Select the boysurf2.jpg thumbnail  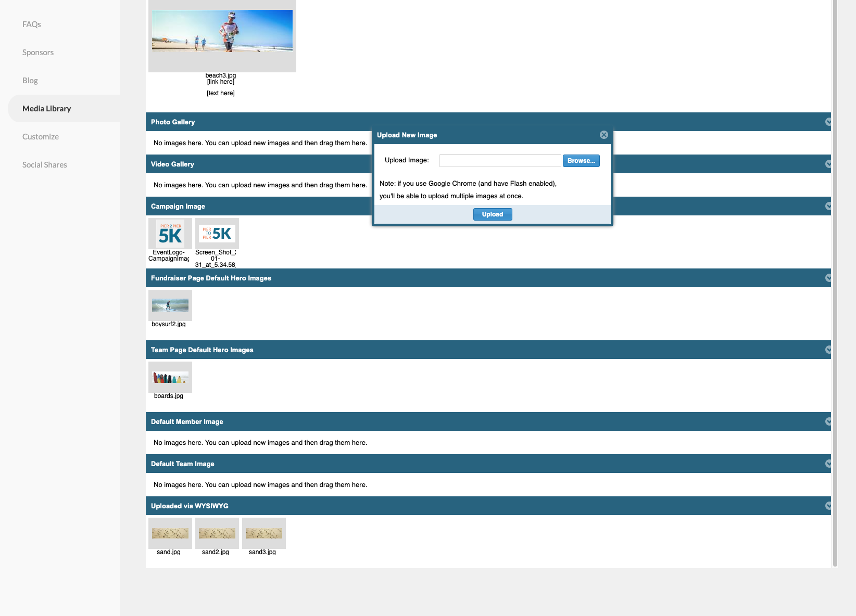click(x=170, y=305)
